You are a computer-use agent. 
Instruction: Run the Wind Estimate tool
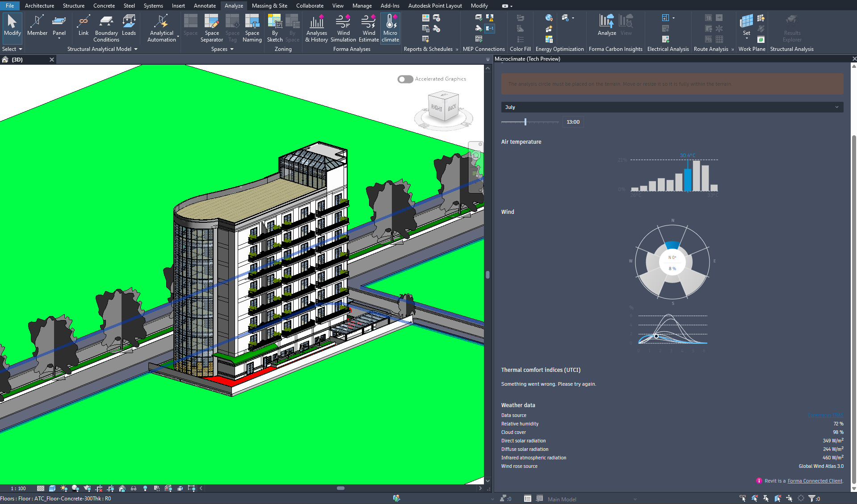tap(369, 28)
